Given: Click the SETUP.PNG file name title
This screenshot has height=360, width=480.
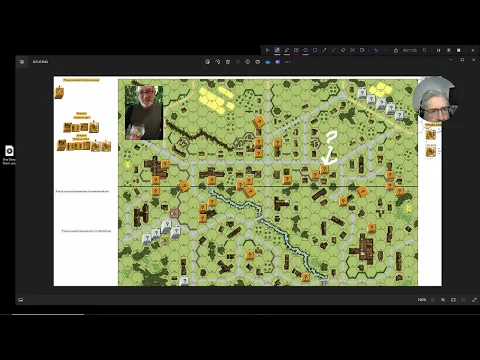Looking at the screenshot, I should click(40, 62).
